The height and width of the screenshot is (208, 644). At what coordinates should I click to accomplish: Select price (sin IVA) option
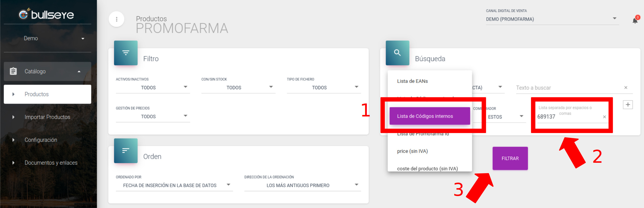412,151
